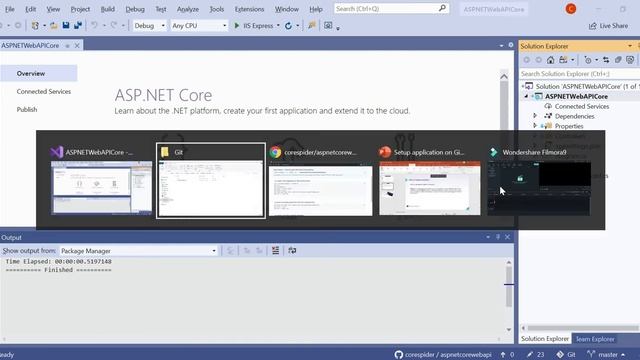Open the Build menu
The width and height of the screenshot is (640, 360).
click(x=108, y=9)
